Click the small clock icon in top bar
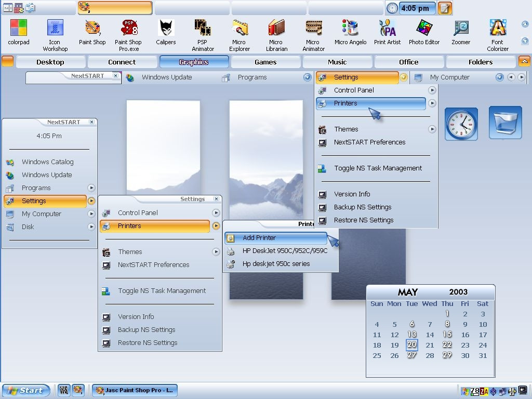 coord(392,8)
